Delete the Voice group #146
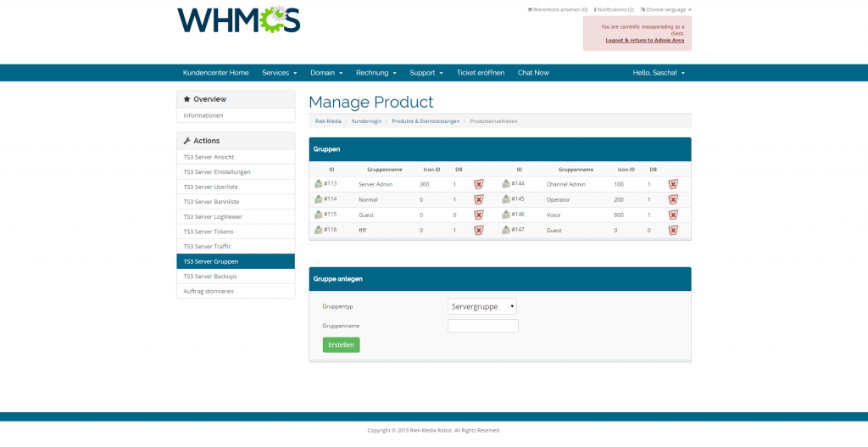The width and height of the screenshot is (868, 447). click(x=673, y=215)
